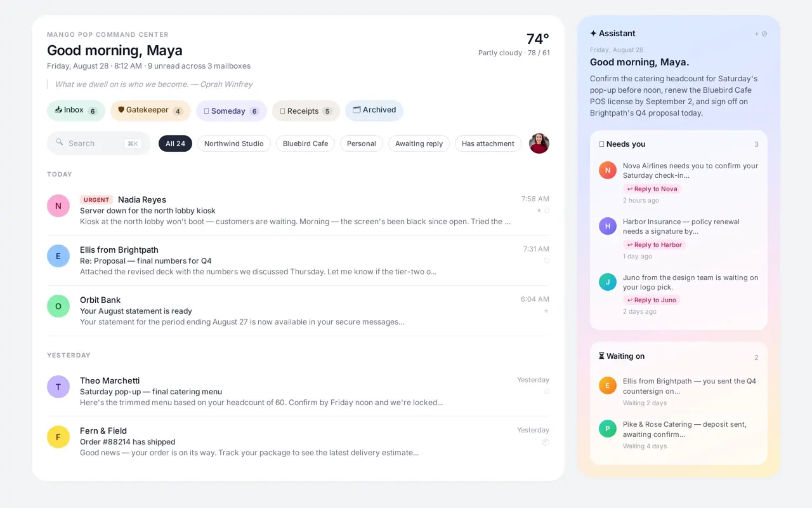Click the Pike & Rose Catering P avatar

pos(608,429)
